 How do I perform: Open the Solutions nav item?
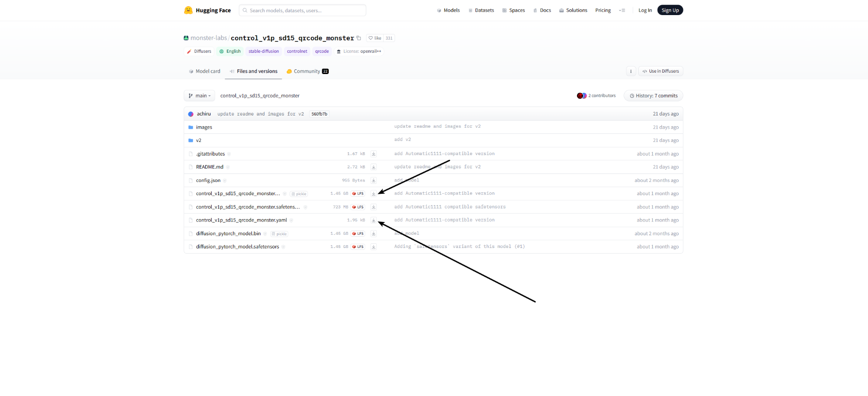point(573,10)
